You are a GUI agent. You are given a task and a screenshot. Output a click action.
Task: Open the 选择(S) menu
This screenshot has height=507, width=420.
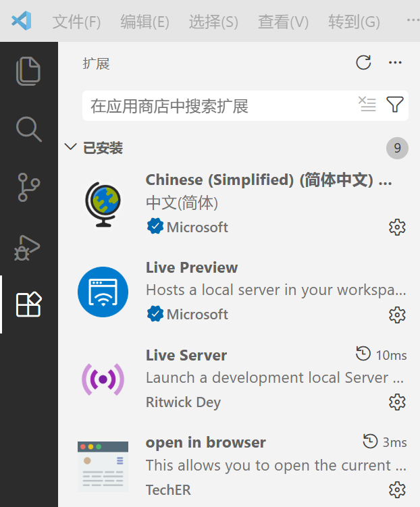point(213,22)
